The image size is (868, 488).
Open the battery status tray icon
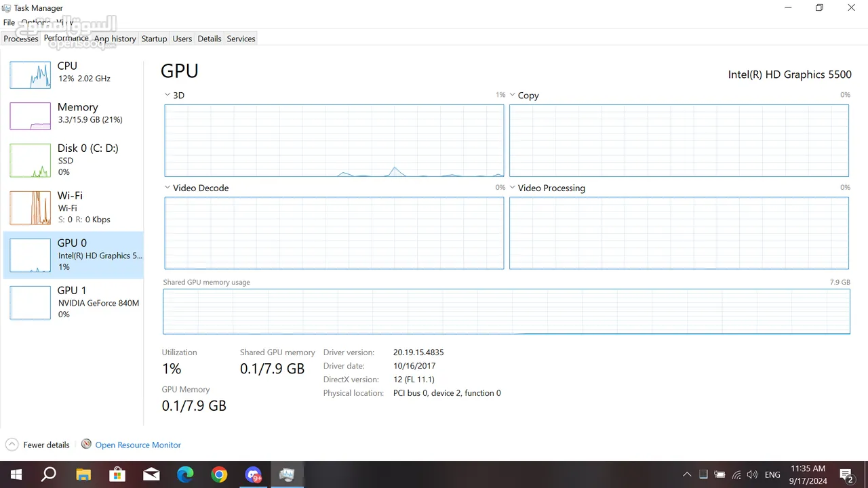(719, 474)
